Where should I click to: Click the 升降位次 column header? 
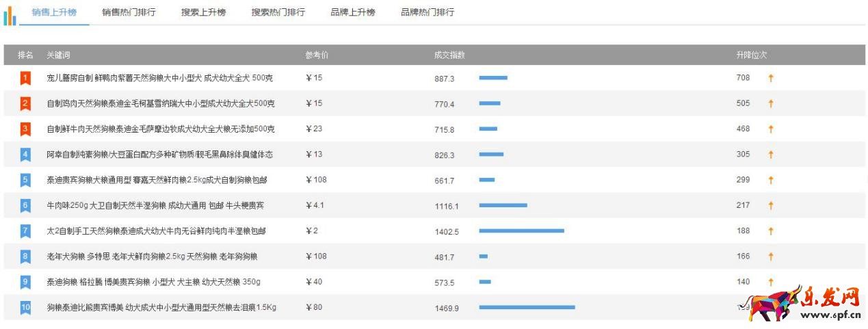pos(751,55)
